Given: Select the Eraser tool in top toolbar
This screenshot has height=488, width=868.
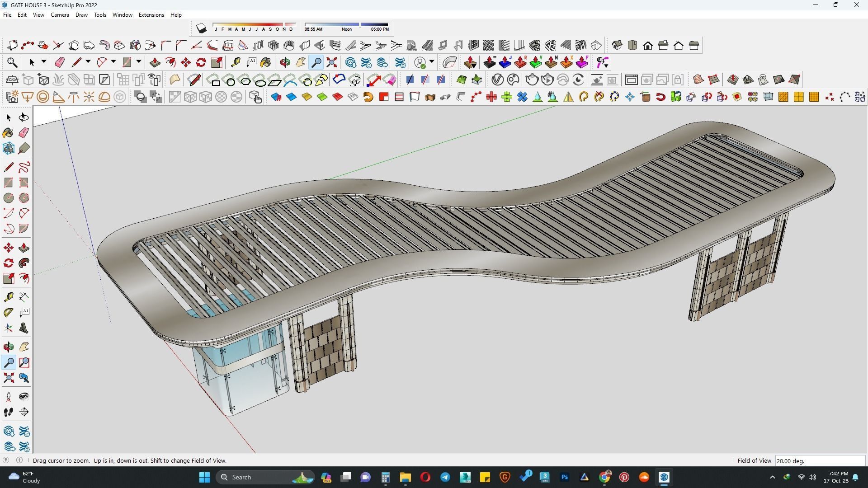Looking at the screenshot, I should pyautogui.click(x=60, y=62).
